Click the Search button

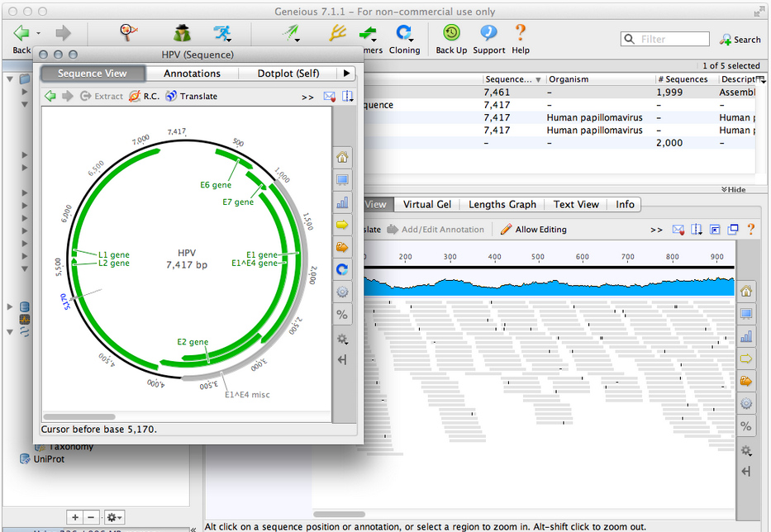[x=740, y=40]
